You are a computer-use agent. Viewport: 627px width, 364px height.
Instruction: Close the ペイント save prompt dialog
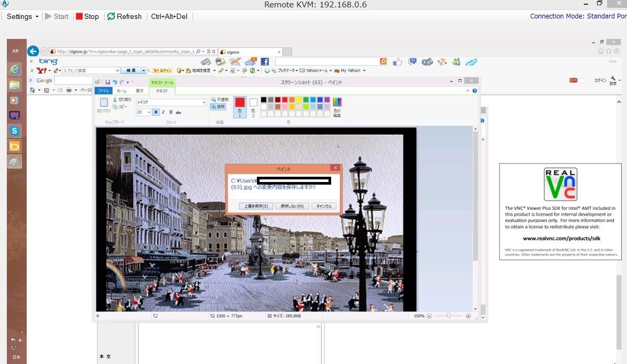click(335, 168)
